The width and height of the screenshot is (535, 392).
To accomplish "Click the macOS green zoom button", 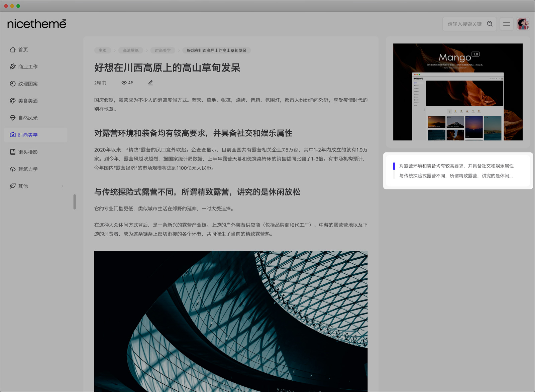I will click(x=18, y=6).
